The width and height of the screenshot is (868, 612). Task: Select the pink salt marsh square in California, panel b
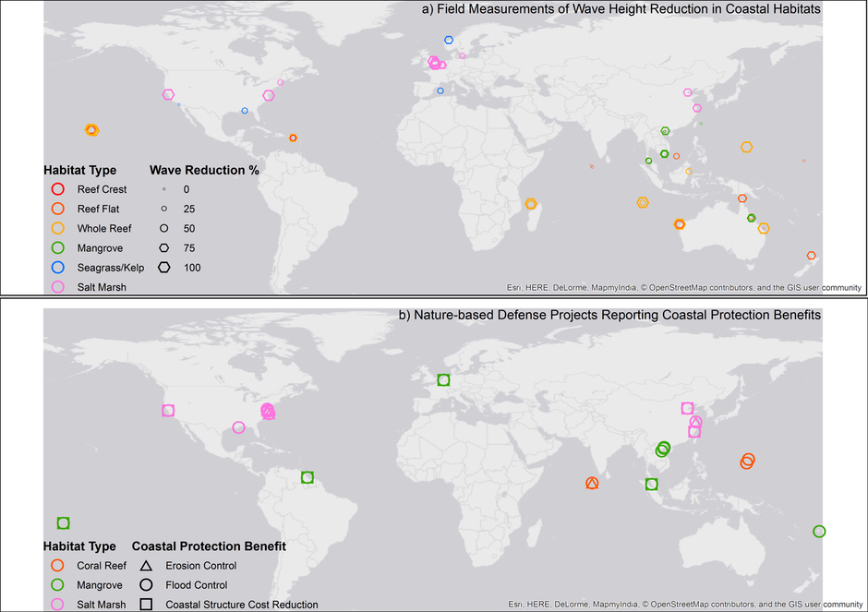pyautogui.click(x=168, y=411)
